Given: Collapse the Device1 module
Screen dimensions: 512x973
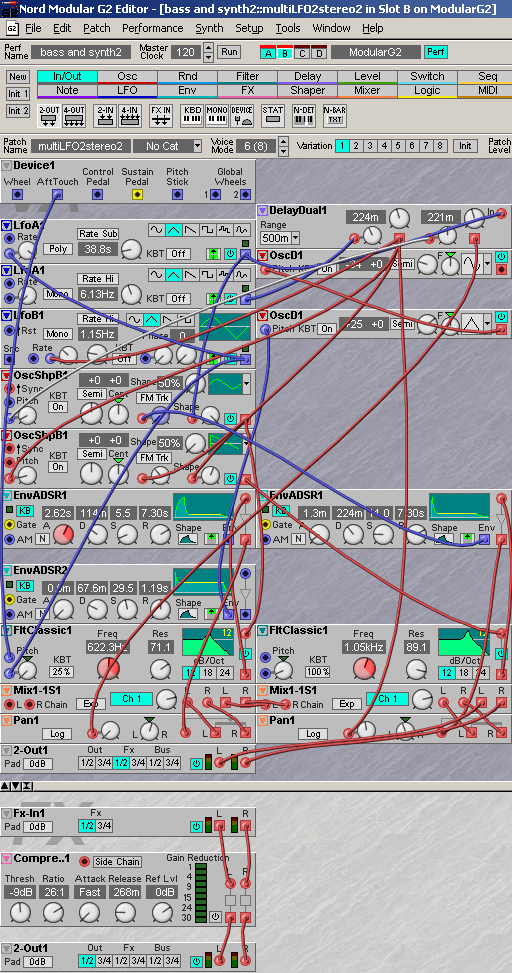Looking at the screenshot, I should 6,166.
